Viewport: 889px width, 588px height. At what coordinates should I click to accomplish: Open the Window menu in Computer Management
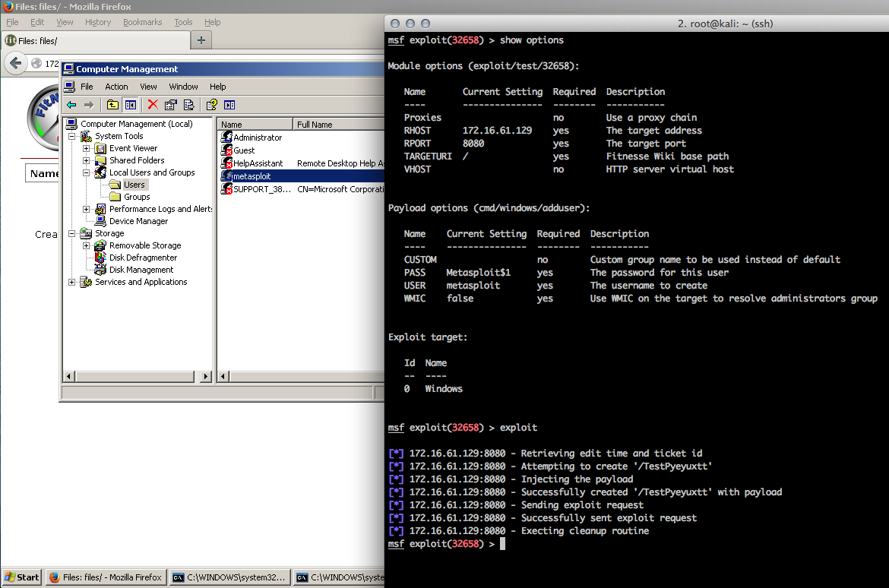[183, 87]
